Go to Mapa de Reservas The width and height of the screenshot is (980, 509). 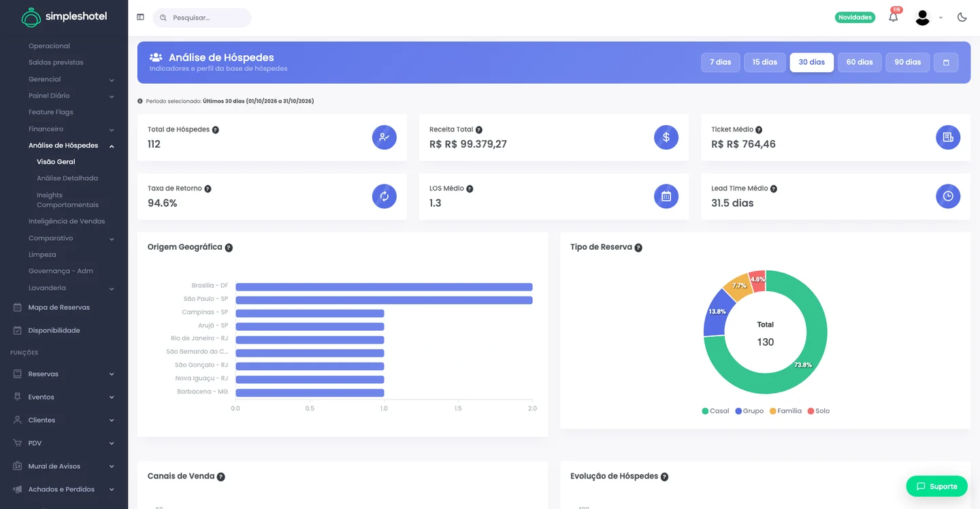click(x=59, y=308)
